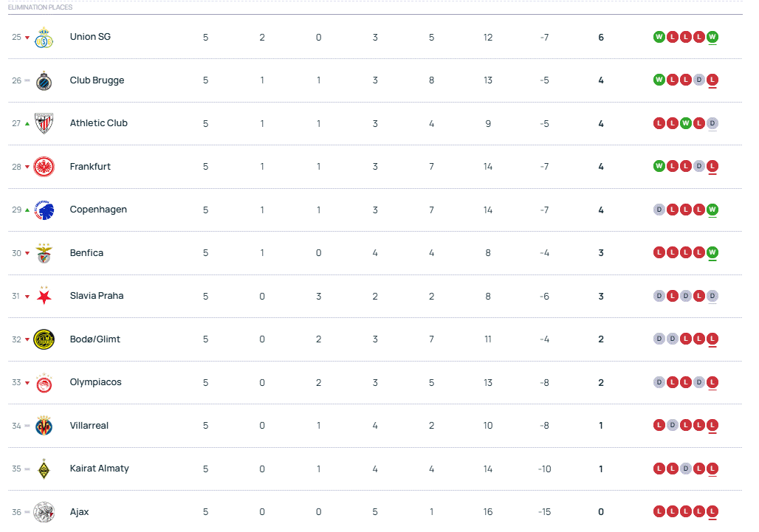Open the Olympiacos team page

(95, 382)
